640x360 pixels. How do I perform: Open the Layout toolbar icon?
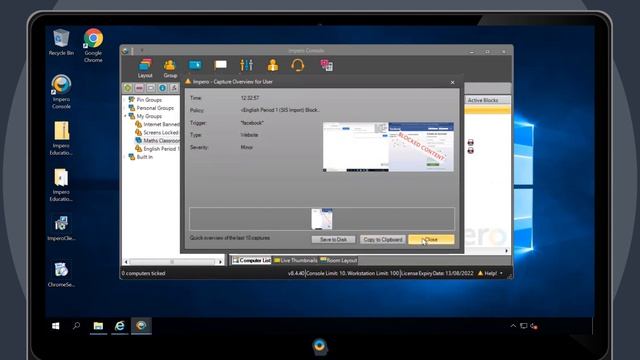coord(145,68)
